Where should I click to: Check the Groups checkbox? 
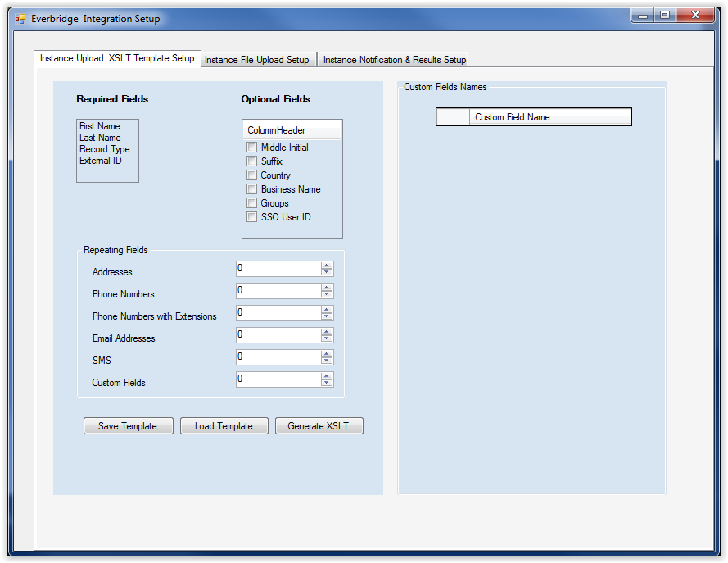click(x=251, y=203)
